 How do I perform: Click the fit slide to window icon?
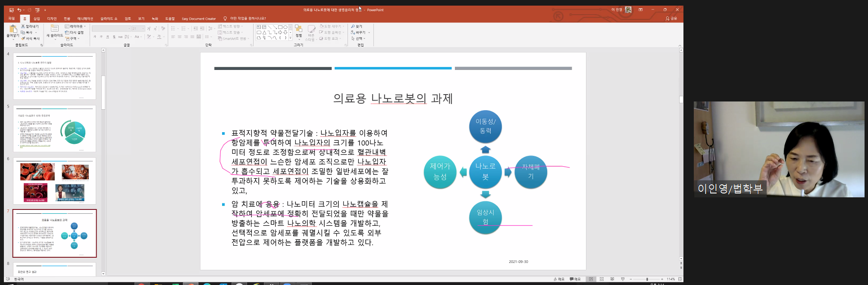pyautogui.click(x=680, y=279)
